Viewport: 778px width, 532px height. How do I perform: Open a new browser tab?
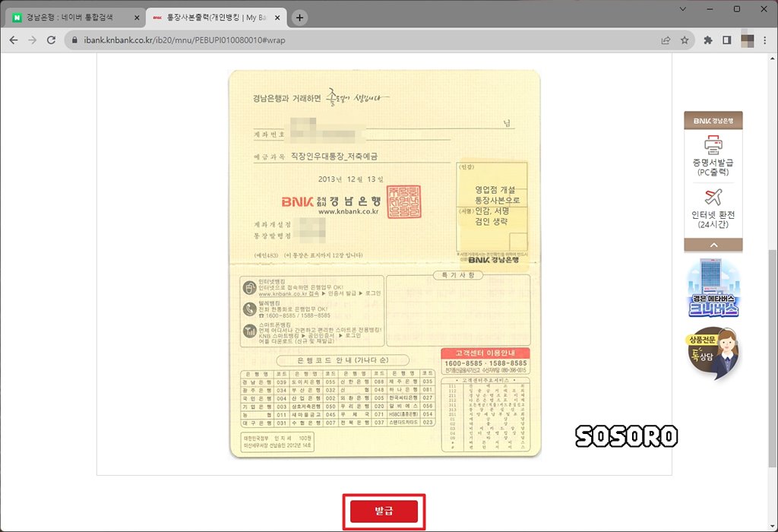299,17
